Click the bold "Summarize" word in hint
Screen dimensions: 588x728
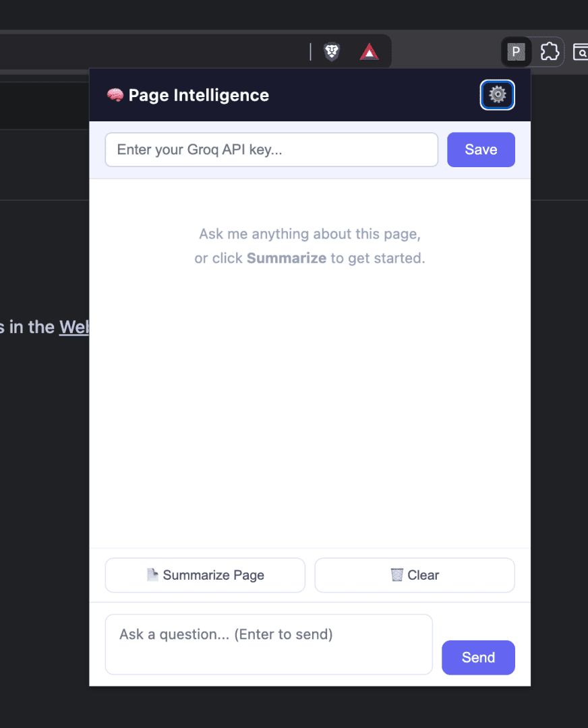[x=286, y=258]
